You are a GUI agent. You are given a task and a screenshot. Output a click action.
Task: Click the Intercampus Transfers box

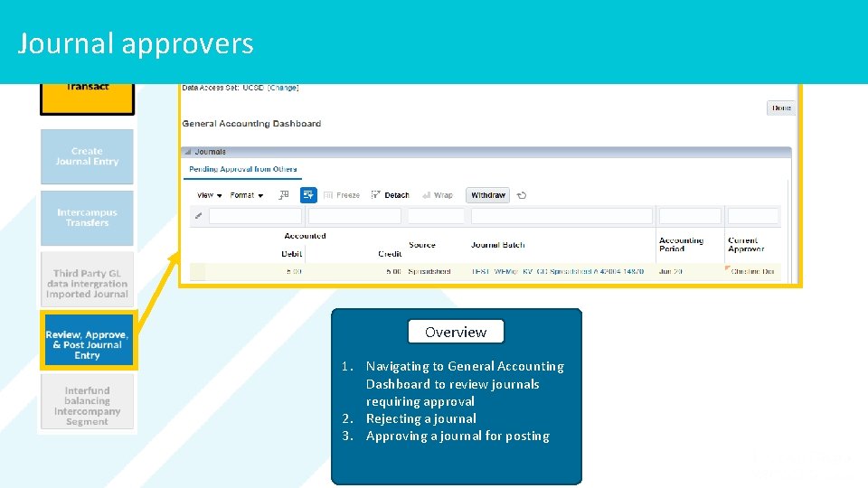point(87,218)
